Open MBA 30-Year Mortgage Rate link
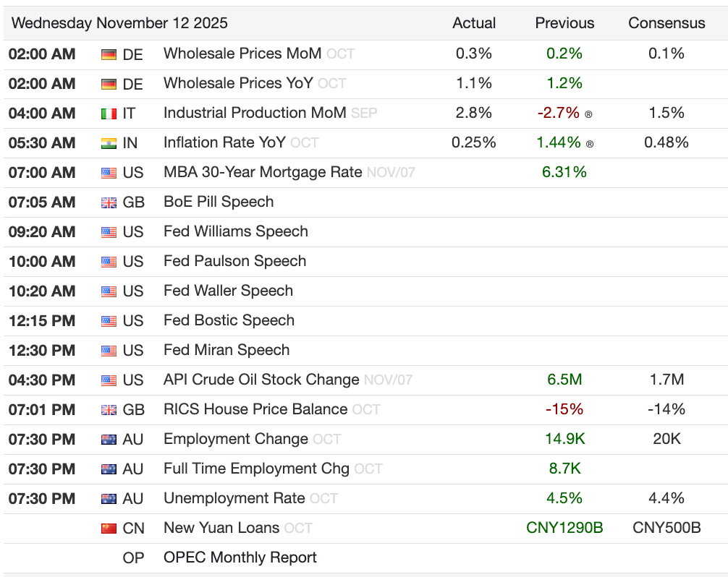The width and height of the screenshot is (728, 577). (263, 173)
